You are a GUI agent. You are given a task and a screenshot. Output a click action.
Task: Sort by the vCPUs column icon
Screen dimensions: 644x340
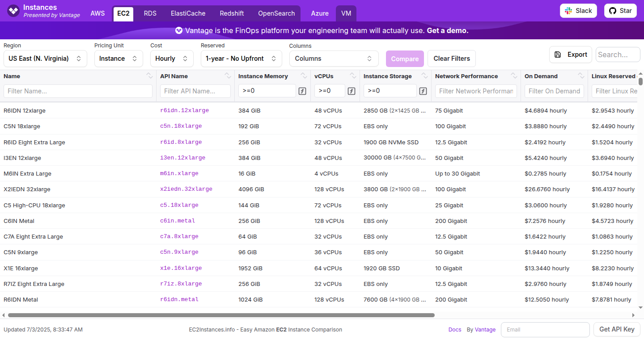353,76
